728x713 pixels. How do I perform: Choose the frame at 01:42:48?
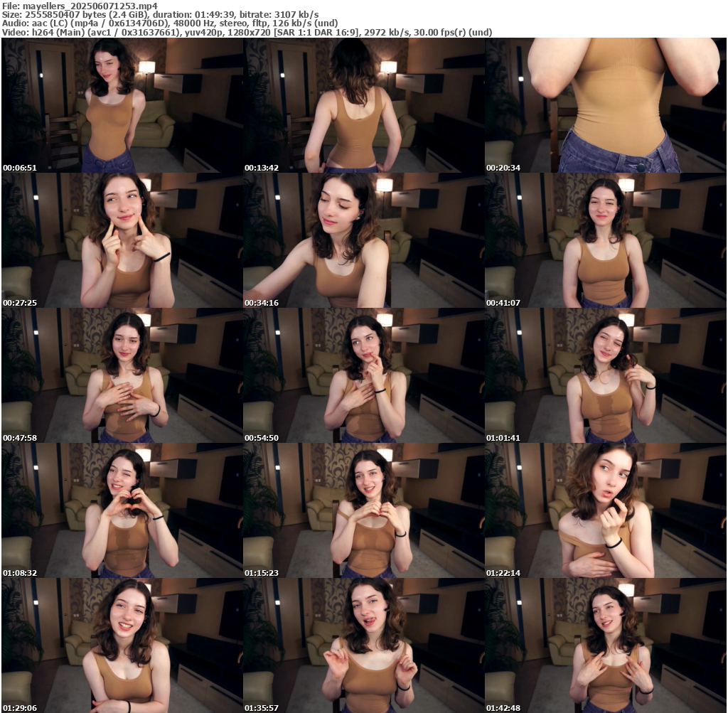[606, 645]
